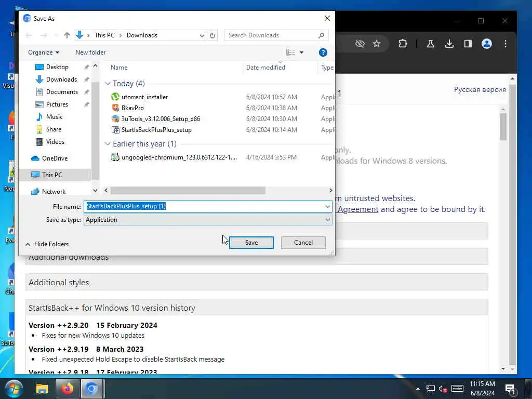This screenshot has width=532, height=399.
Task: Expand the address bar history dropdown
Action: (x=202, y=35)
